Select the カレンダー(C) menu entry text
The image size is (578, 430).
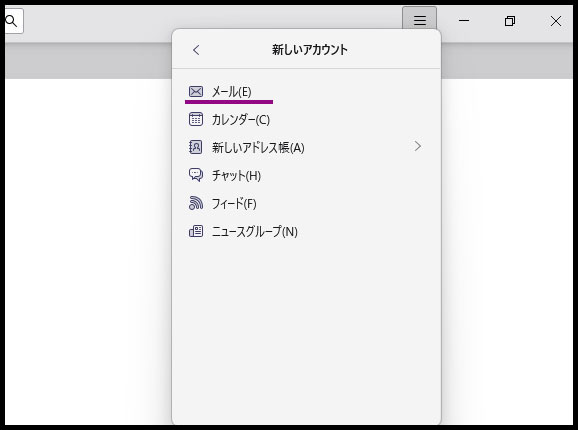pos(241,120)
